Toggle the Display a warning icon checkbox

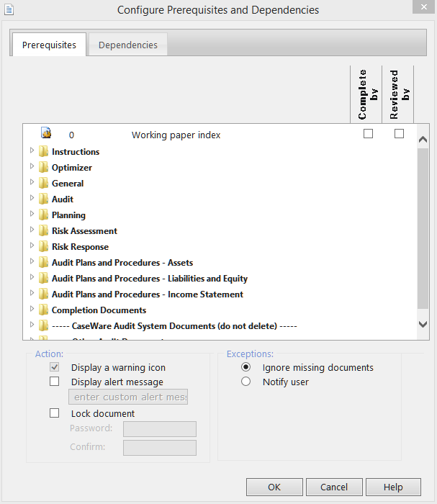(54, 366)
